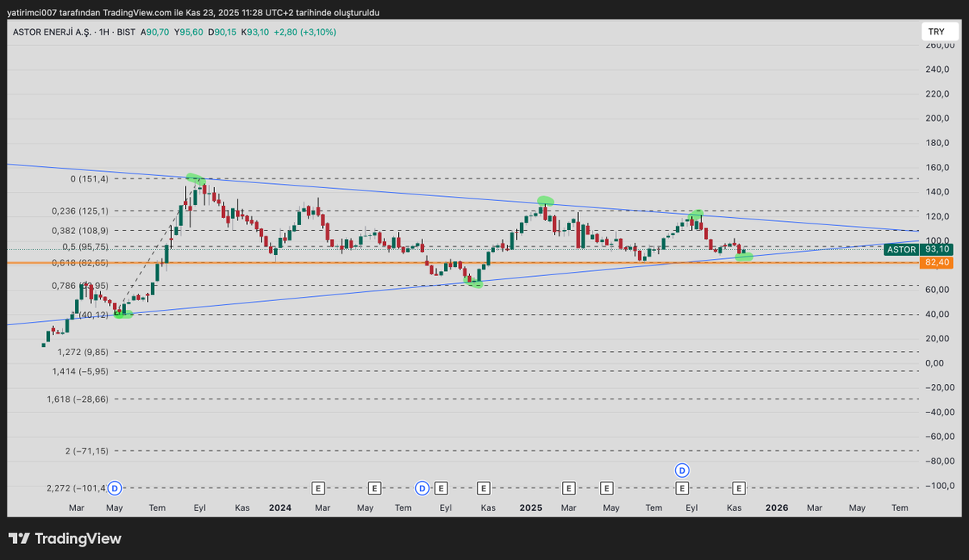Select the 2025 label on the time axis
Viewport: 969px width, 560px height.
click(531, 508)
